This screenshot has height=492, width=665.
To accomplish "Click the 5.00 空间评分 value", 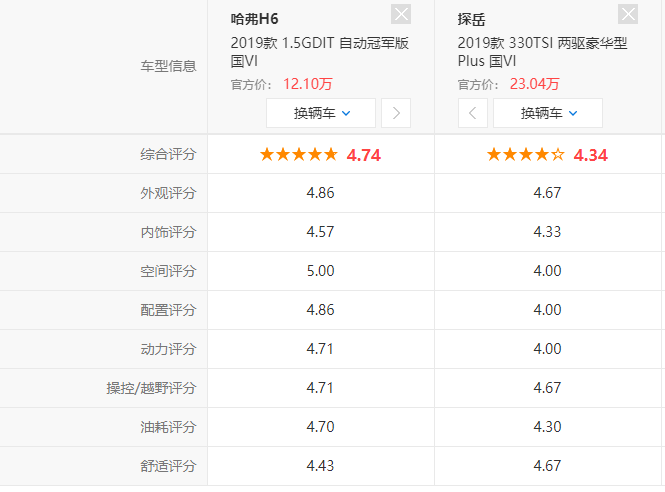I will pos(320,271).
